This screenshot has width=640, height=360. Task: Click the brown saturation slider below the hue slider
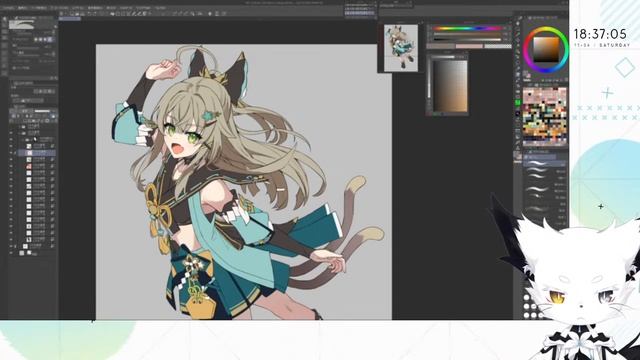point(467,34)
